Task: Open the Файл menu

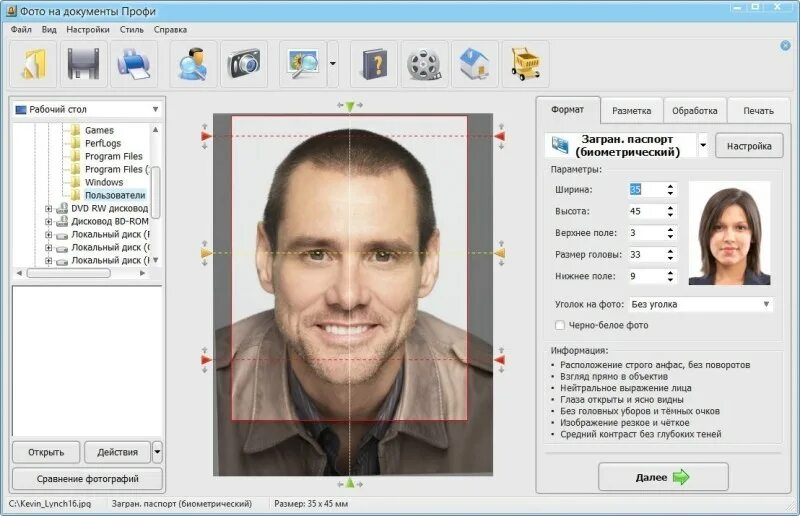Action: (21, 30)
